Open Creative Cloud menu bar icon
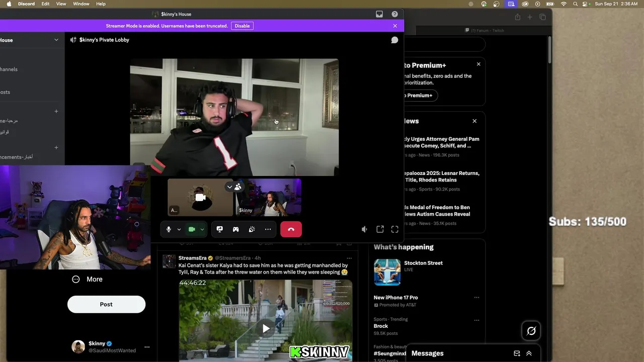Image resolution: width=644 pixels, height=362 pixels. pyautogui.click(x=525, y=4)
